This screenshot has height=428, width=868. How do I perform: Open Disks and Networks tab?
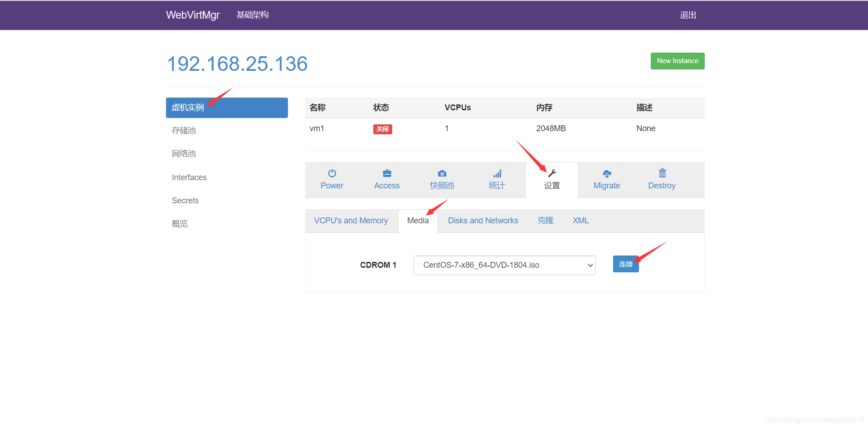pos(483,221)
